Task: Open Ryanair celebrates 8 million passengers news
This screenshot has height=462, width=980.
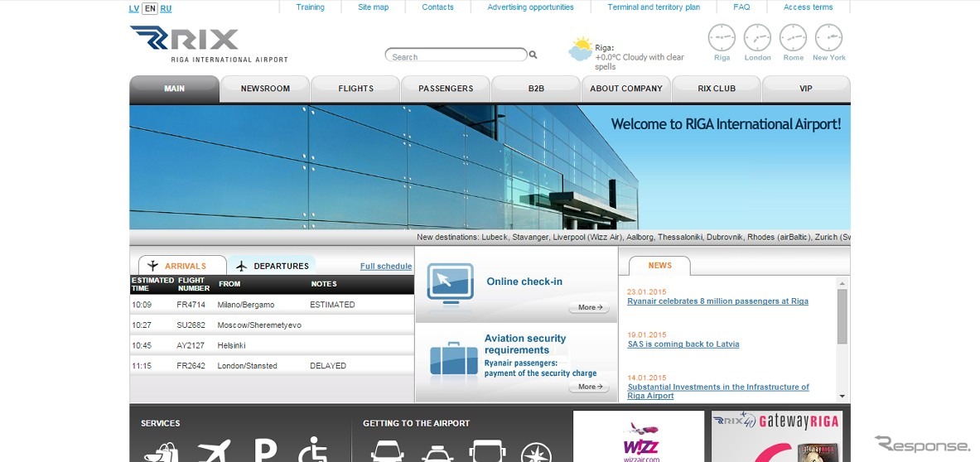Action: [717, 301]
